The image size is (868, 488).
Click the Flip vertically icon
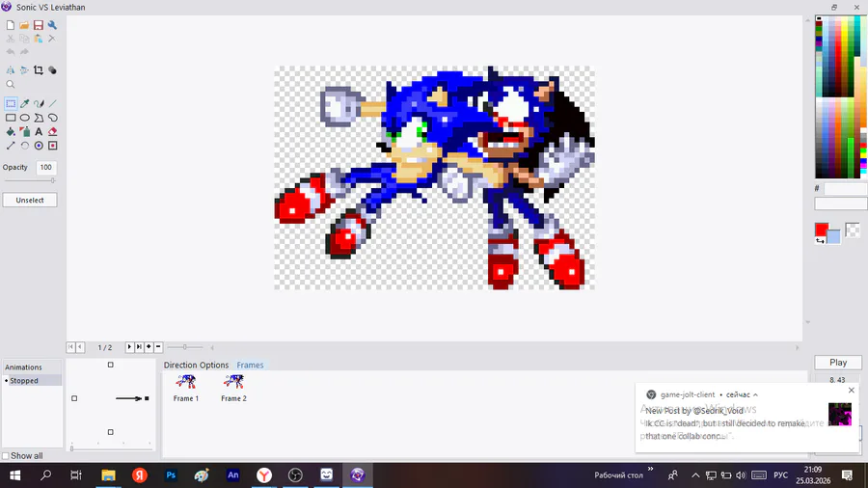[24, 70]
